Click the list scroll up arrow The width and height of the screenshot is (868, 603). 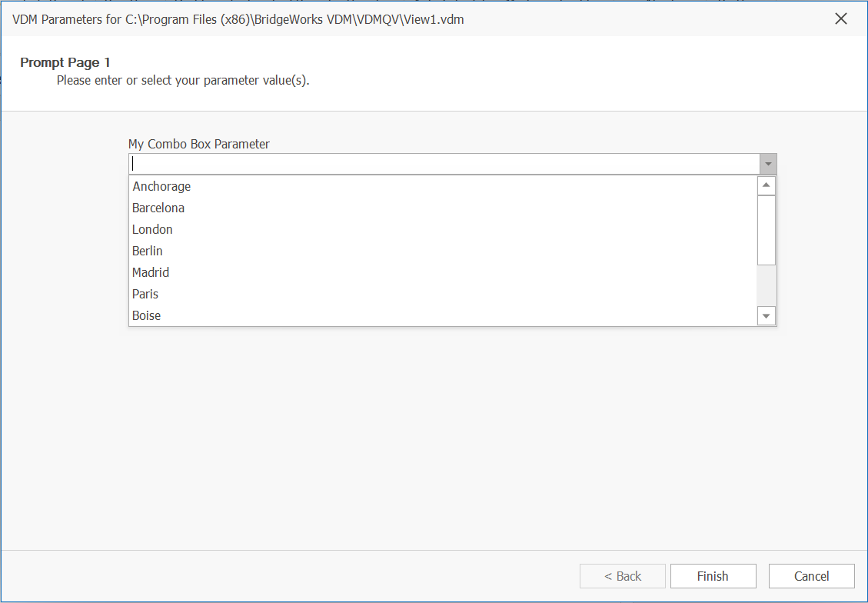[x=767, y=185]
